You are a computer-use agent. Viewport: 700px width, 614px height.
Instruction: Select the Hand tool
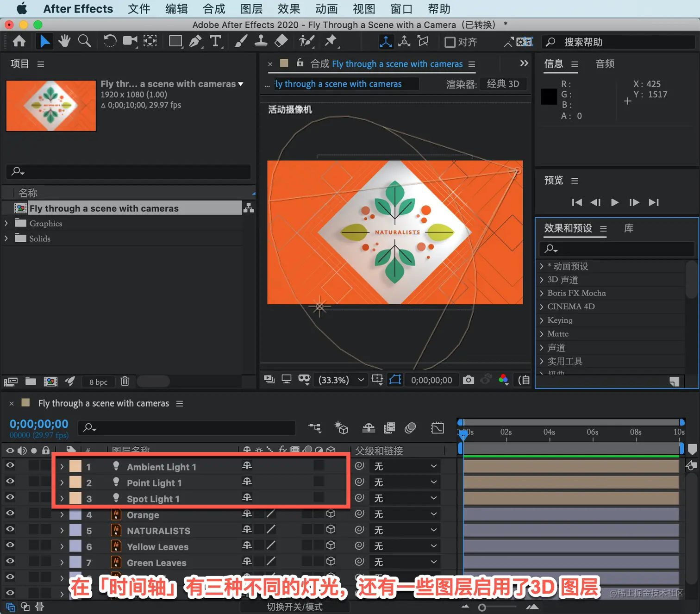(64, 42)
